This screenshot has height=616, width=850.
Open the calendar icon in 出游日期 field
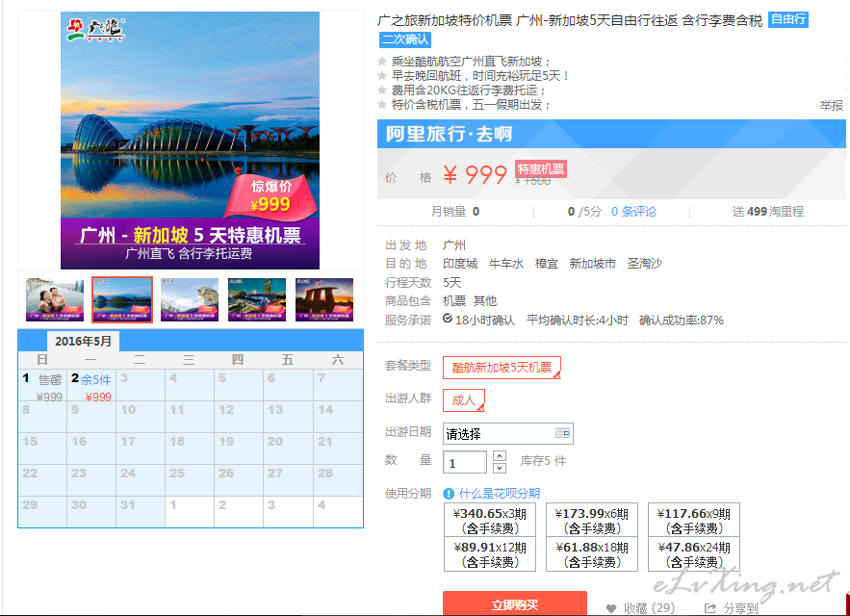[x=562, y=433]
